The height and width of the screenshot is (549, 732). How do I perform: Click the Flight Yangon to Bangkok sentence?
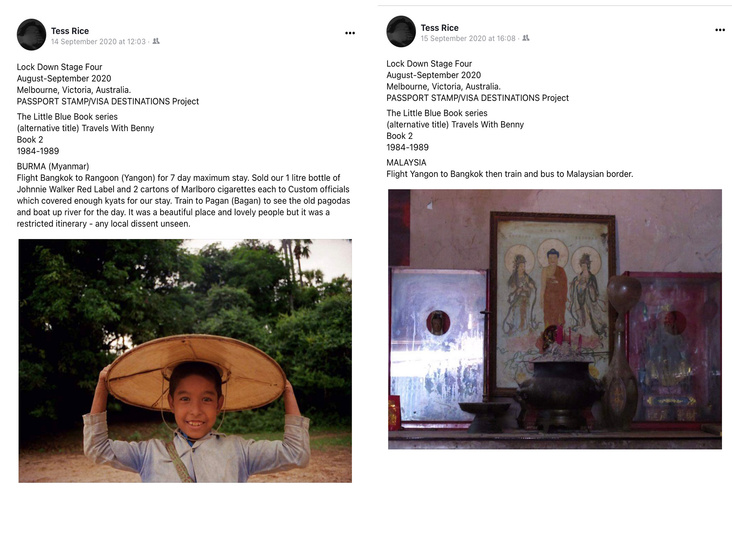pyautogui.click(x=510, y=174)
